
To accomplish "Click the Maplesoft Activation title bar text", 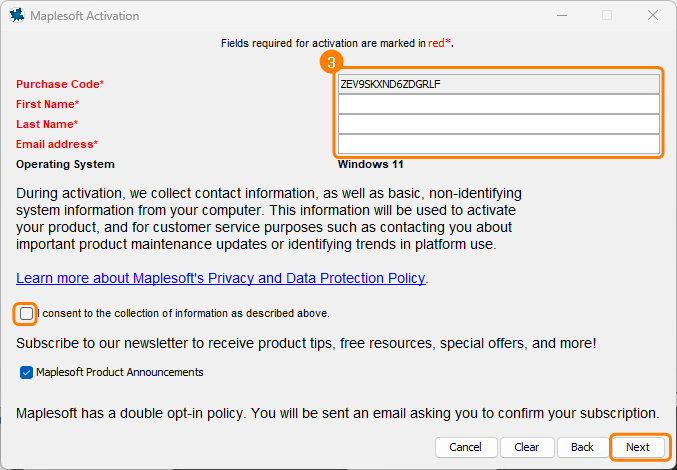I will [x=85, y=16].
